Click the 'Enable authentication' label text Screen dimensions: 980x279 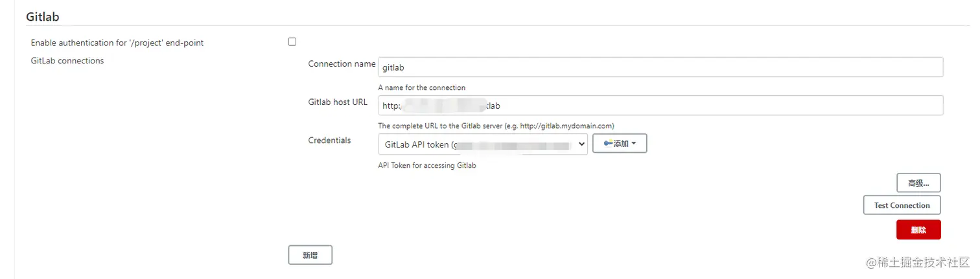[x=117, y=43]
